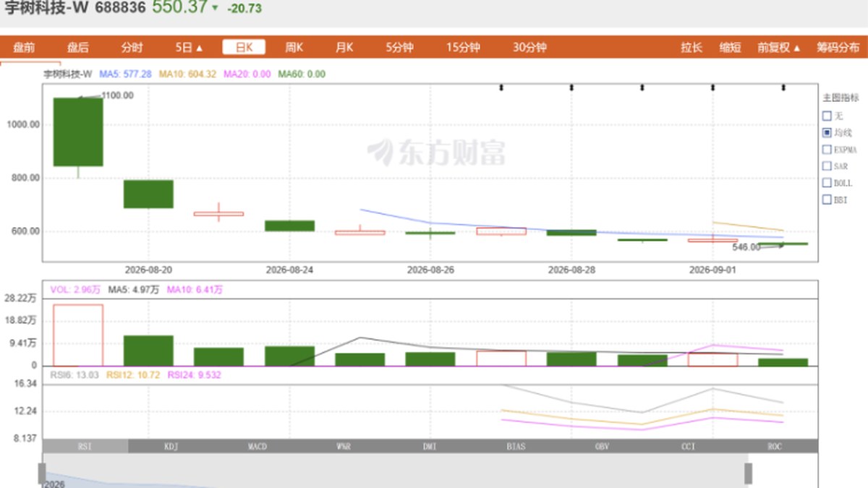The width and height of the screenshot is (868, 488).
Task: Click the MA20: 0.00 legend value
Action: (247, 74)
